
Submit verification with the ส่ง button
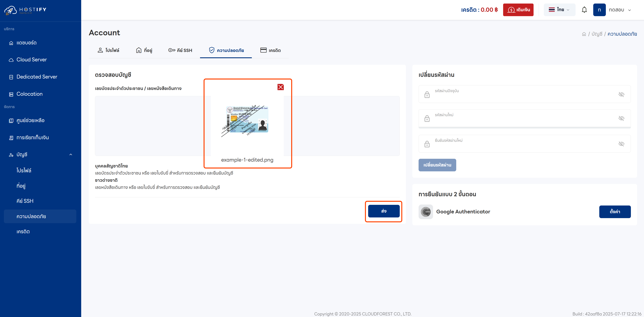click(x=384, y=211)
